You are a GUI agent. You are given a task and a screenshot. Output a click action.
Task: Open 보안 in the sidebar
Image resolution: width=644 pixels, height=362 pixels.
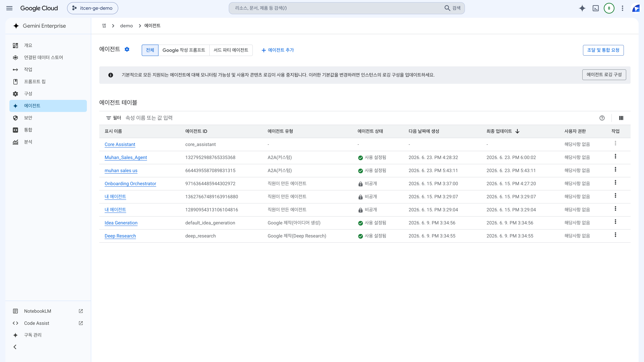click(x=48, y=118)
